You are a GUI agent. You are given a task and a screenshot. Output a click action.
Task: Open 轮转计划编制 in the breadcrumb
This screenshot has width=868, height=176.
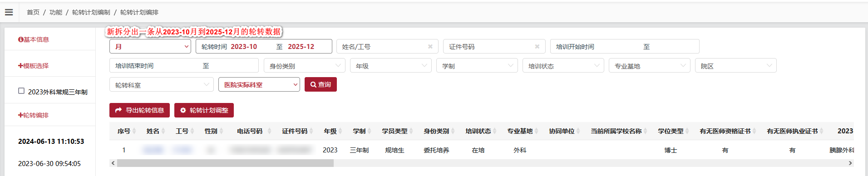click(x=91, y=12)
